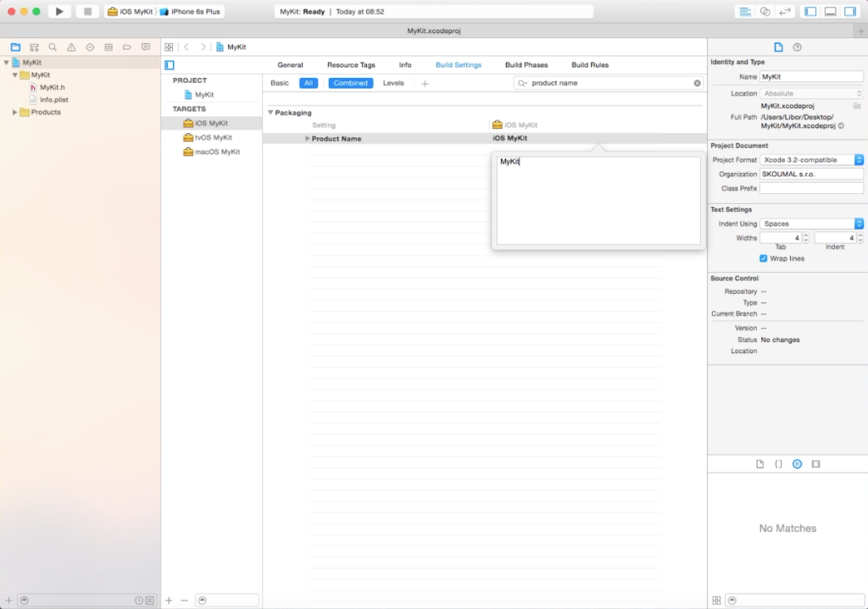Show the version editor
This screenshot has width=868, height=609.
[x=785, y=11]
